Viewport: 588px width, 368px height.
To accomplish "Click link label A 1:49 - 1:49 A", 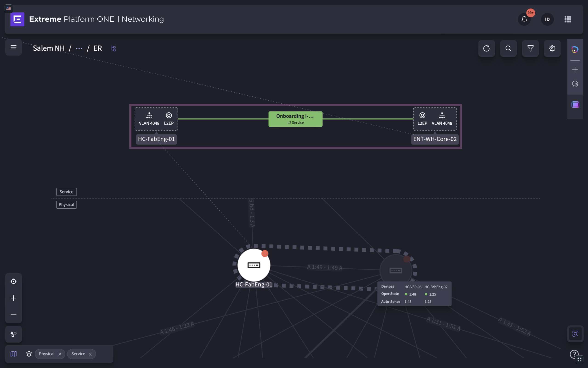I will [x=325, y=267].
